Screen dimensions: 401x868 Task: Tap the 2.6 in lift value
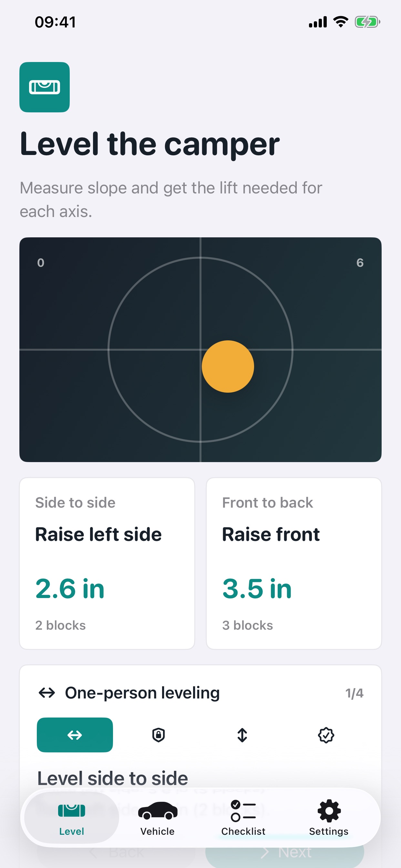[x=70, y=589]
